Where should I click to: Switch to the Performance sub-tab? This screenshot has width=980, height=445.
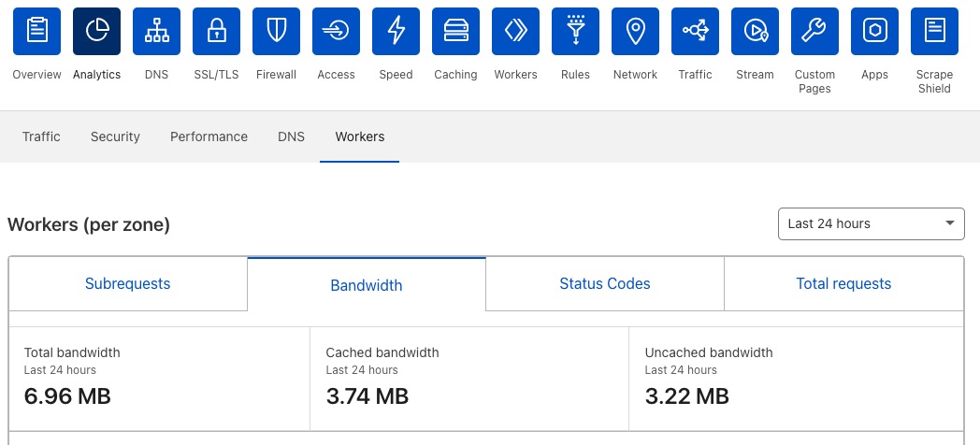(209, 136)
